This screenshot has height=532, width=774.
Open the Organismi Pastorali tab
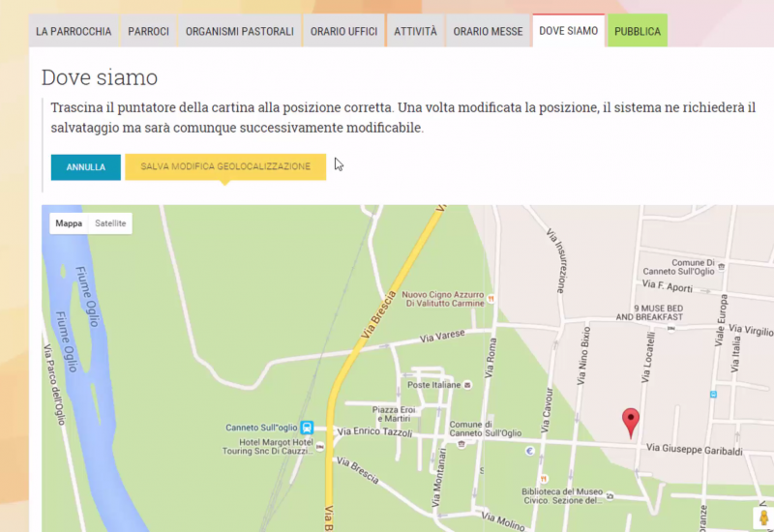(240, 31)
